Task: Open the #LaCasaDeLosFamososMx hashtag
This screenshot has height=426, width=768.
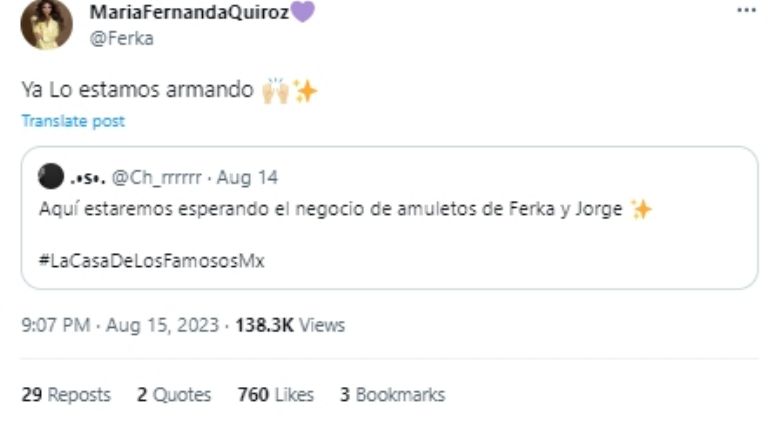Action: pyautogui.click(x=152, y=260)
